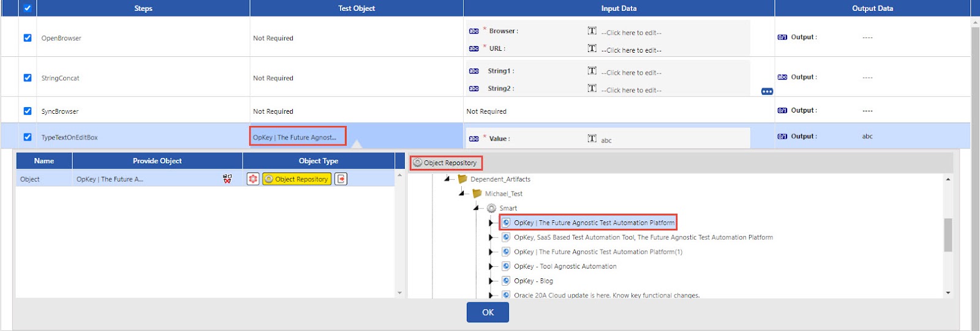Select the StringConcat step name
This screenshot has height=331, width=980.
tap(60, 78)
